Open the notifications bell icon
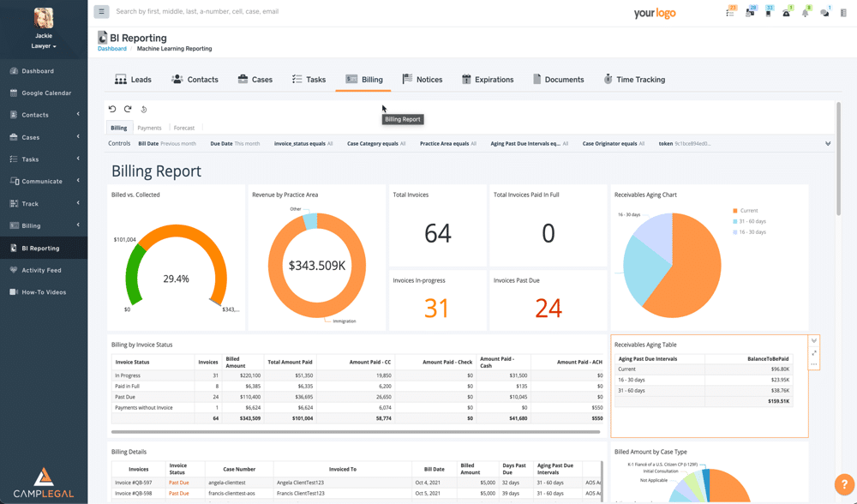The height and width of the screenshot is (504, 857). tap(805, 13)
